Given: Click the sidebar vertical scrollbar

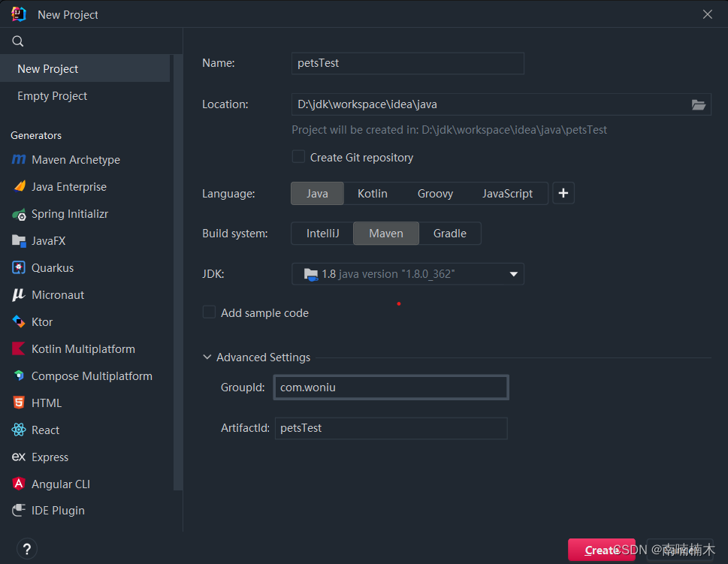Looking at the screenshot, I should (x=178, y=272).
